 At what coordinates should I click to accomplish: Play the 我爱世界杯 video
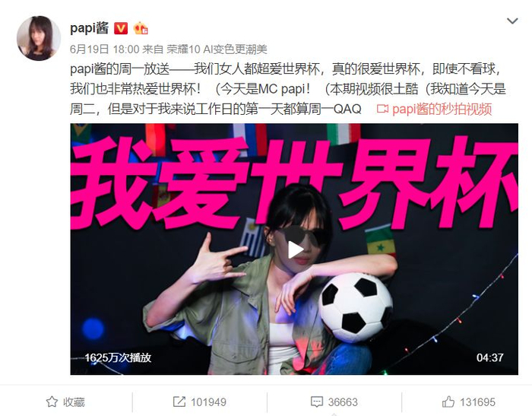point(294,249)
